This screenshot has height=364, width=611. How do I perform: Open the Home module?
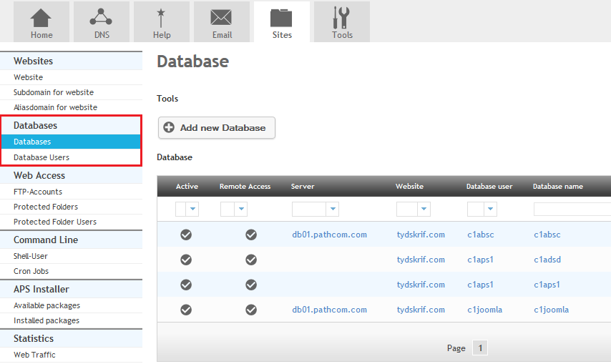tap(41, 21)
